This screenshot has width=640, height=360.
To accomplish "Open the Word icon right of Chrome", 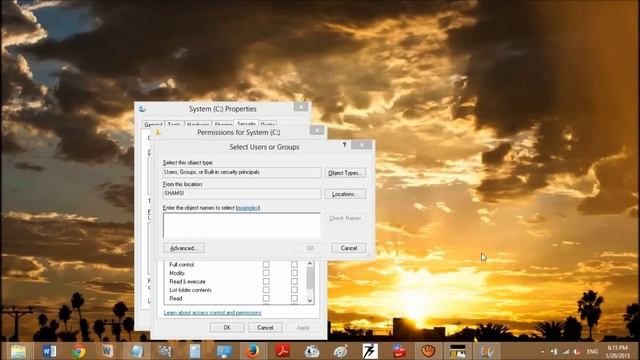I will [107, 351].
